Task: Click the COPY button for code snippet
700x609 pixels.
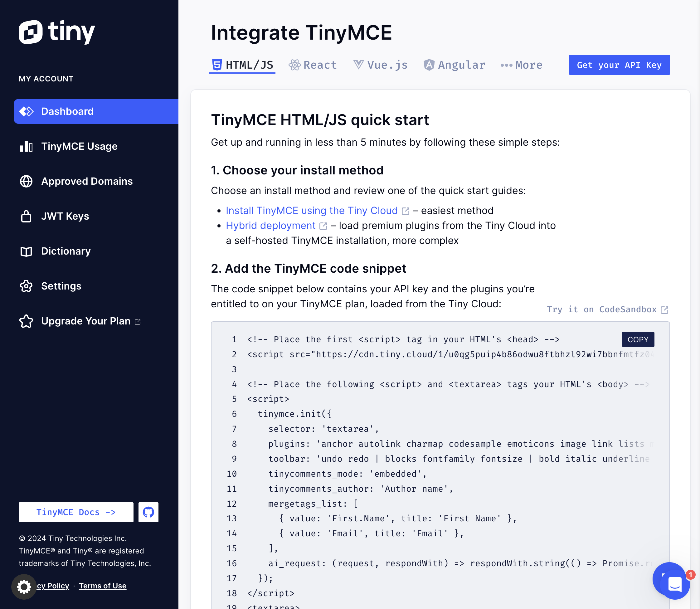Action: coord(638,339)
